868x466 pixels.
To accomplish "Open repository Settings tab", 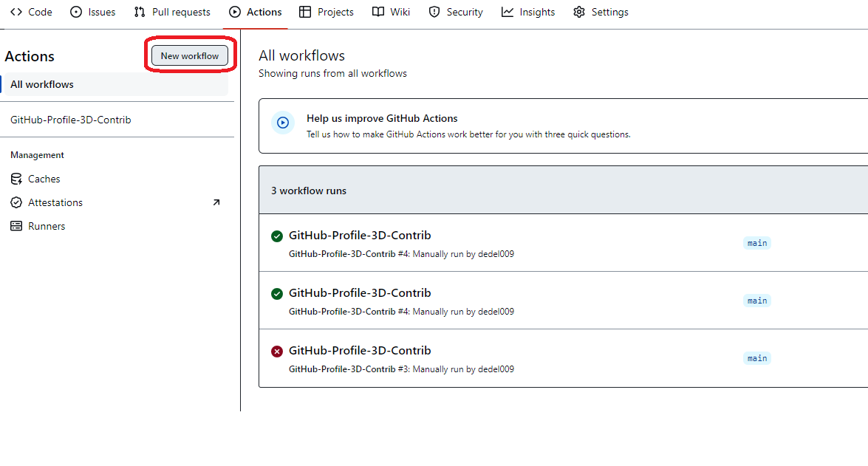I will coord(601,12).
